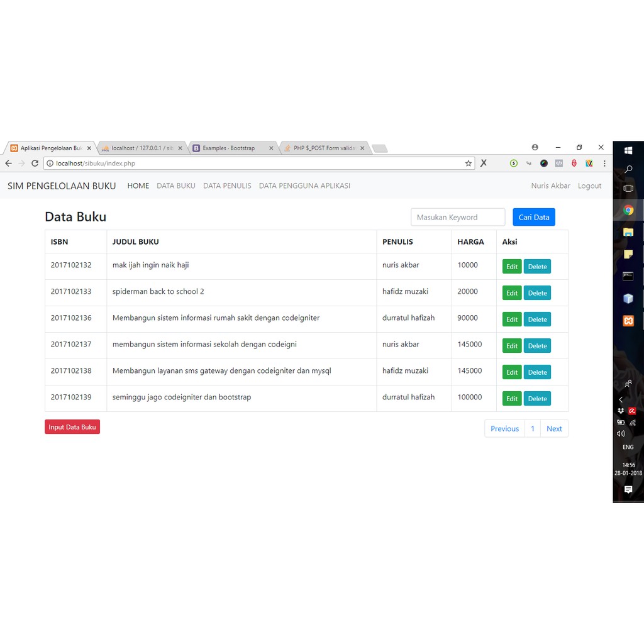This screenshot has height=644, width=644.
Task: Open the green circled S extension
Action: tap(513, 164)
